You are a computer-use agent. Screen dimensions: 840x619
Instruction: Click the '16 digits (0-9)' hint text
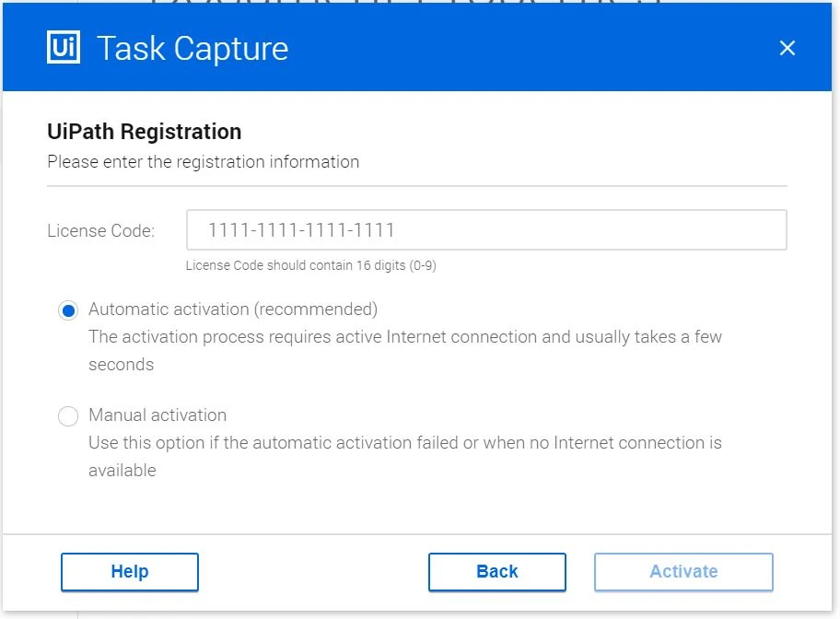tap(396, 265)
